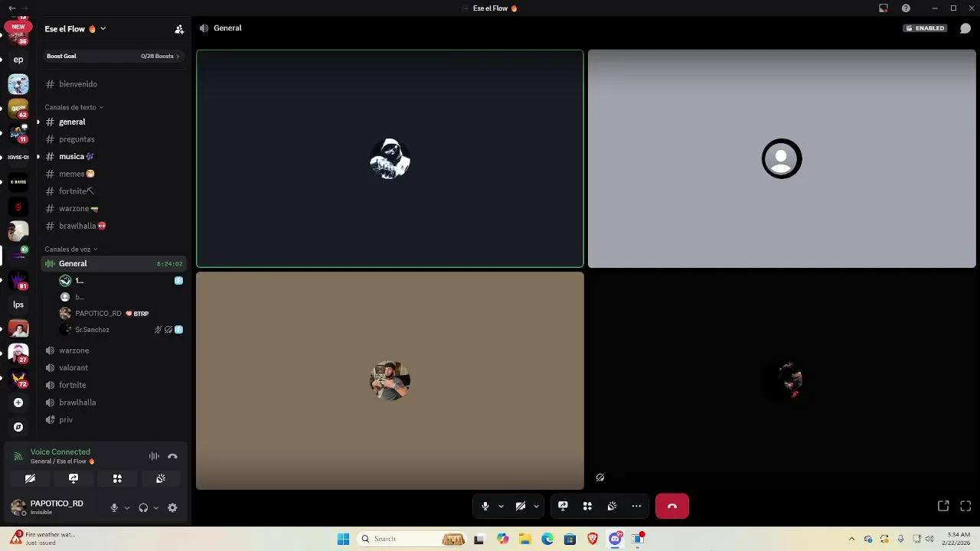Collapse the Canales de texto category

73,107
